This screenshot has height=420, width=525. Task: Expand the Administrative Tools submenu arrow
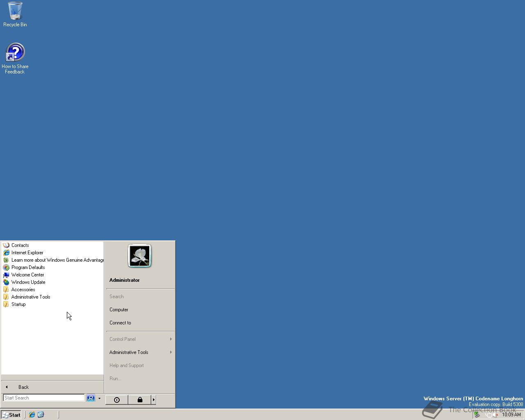coord(171,352)
